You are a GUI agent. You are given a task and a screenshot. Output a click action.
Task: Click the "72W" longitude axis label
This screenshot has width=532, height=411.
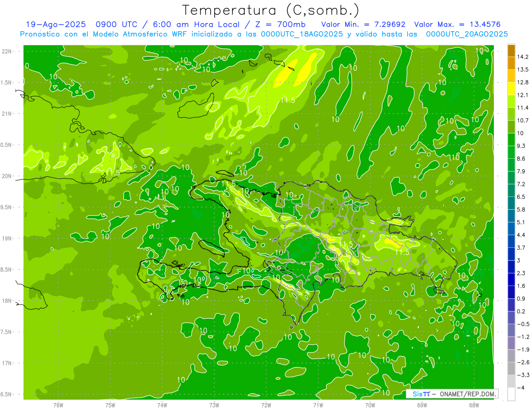(x=266, y=405)
